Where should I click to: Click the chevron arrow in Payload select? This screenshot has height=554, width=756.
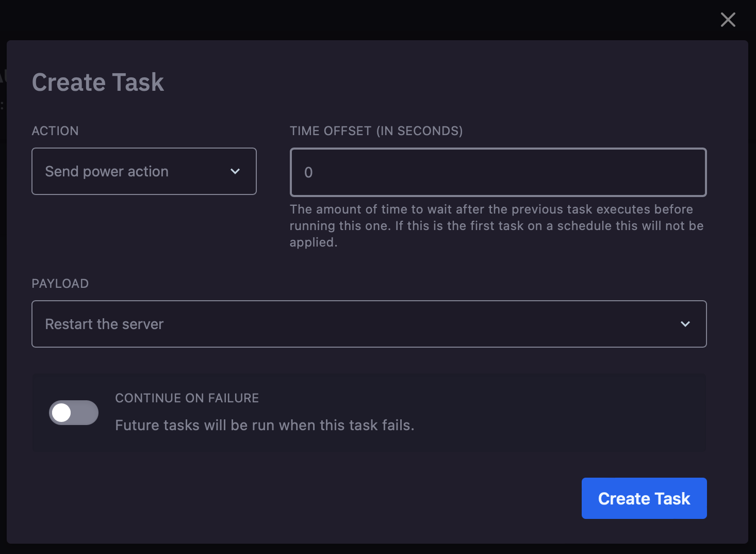coord(685,324)
